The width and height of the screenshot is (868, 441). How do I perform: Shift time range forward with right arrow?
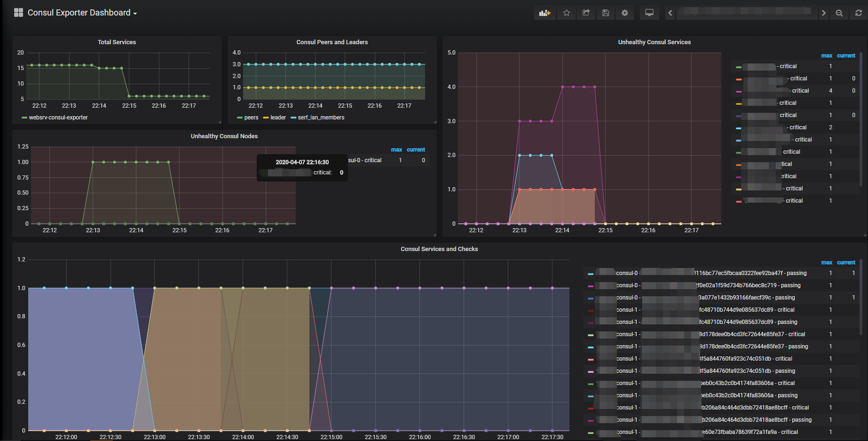[x=823, y=13]
